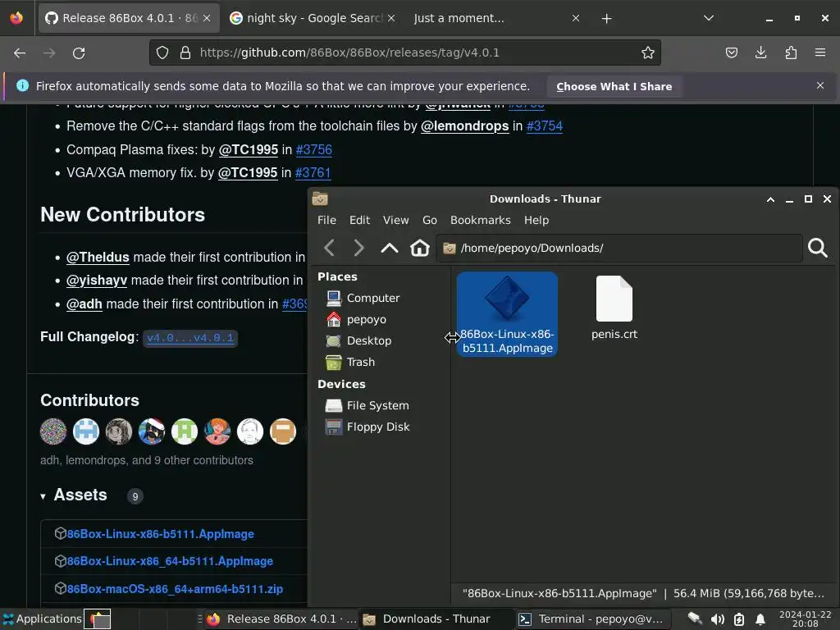
Task: Close the night sky Google Search tab
Action: 391,18
